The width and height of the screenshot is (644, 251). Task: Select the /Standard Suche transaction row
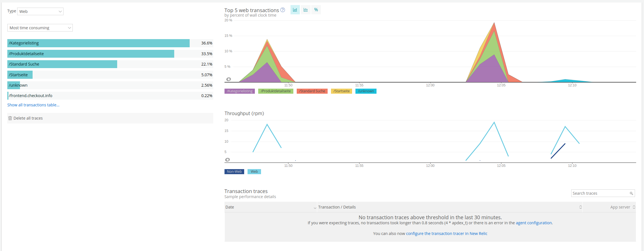click(x=110, y=64)
